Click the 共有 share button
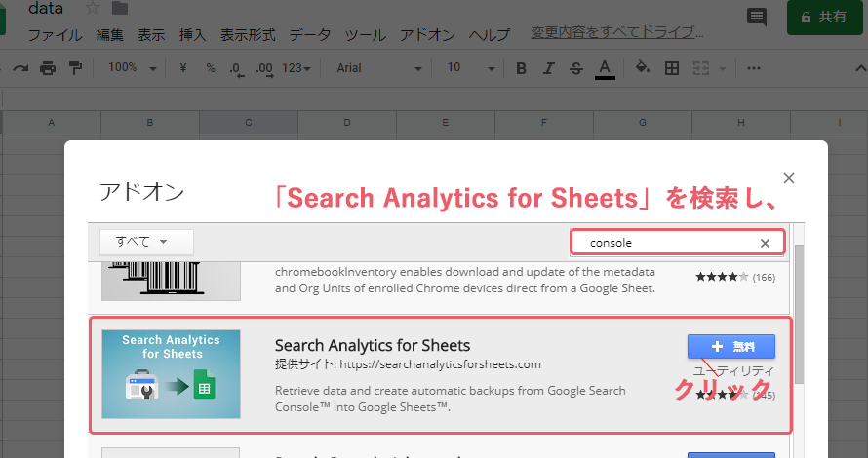Image resolution: width=868 pixels, height=458 pixels. point(825,18)
